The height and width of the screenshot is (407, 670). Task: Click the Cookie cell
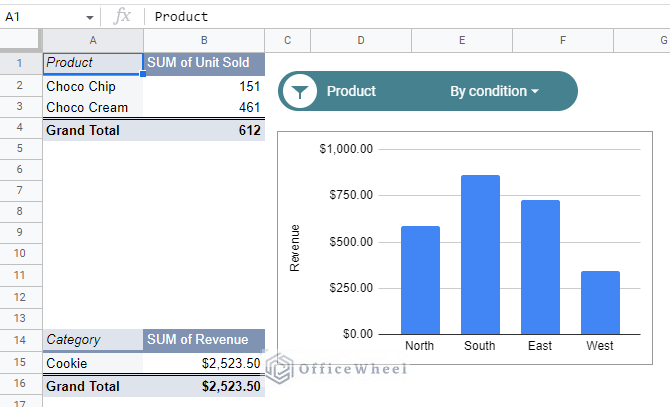click(x=93, y=363)
